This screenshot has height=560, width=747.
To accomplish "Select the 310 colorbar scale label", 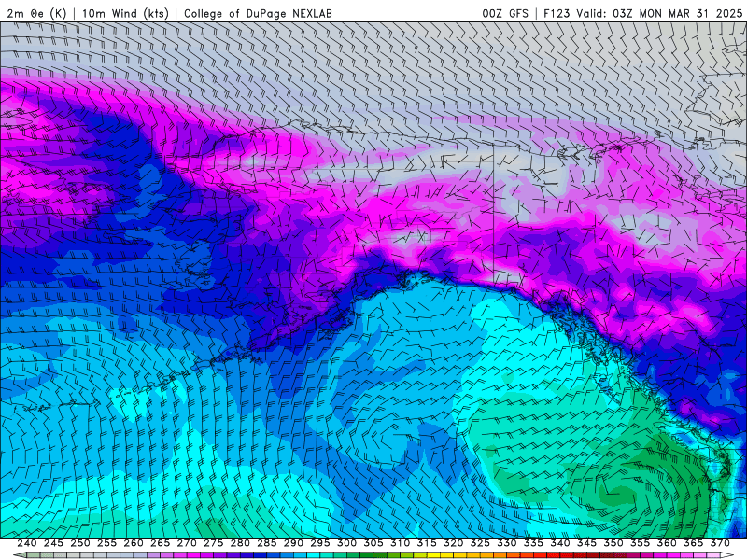I will click(401, 543).
